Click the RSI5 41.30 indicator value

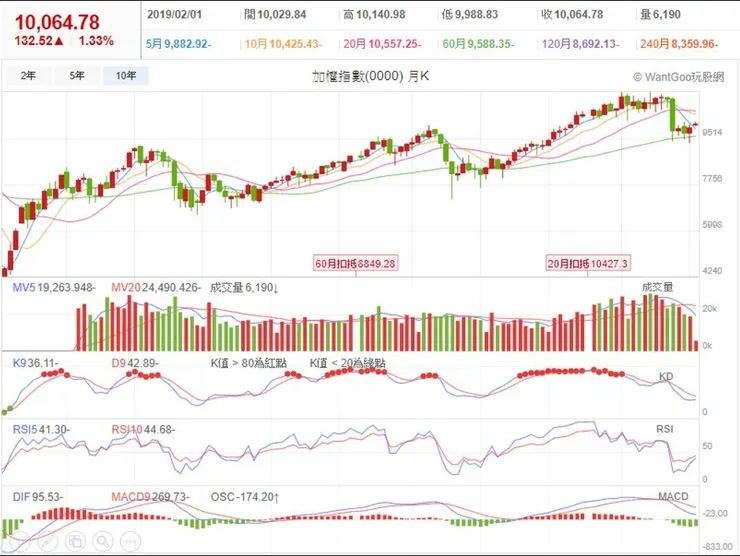point(41,430)
